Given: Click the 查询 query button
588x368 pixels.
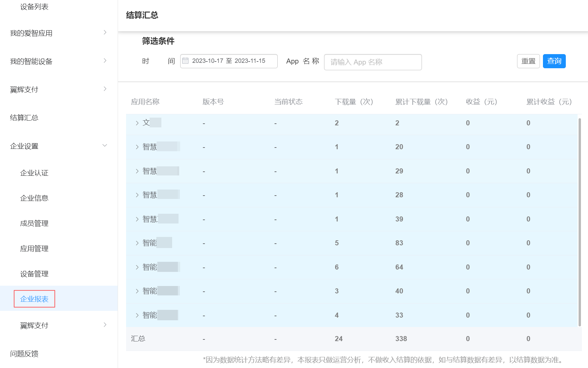Looking at the screenshot, I should pyautogui.click(x=554, y=61).
